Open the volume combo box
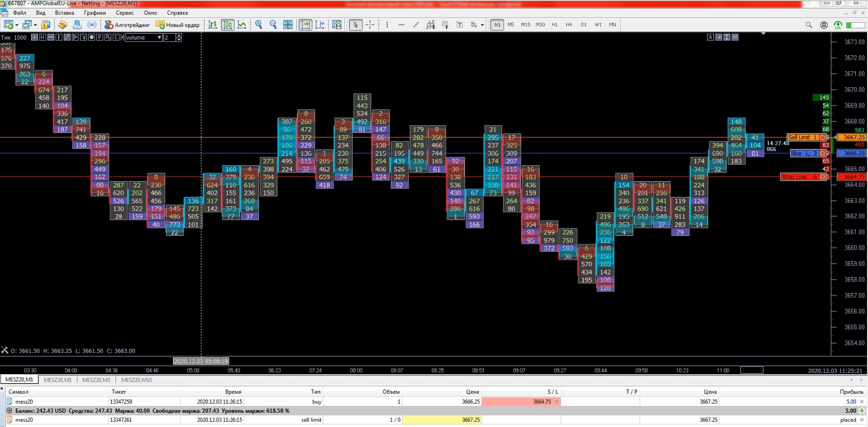The height and width of the screenshot is (427, 868). tap(143, 37)
